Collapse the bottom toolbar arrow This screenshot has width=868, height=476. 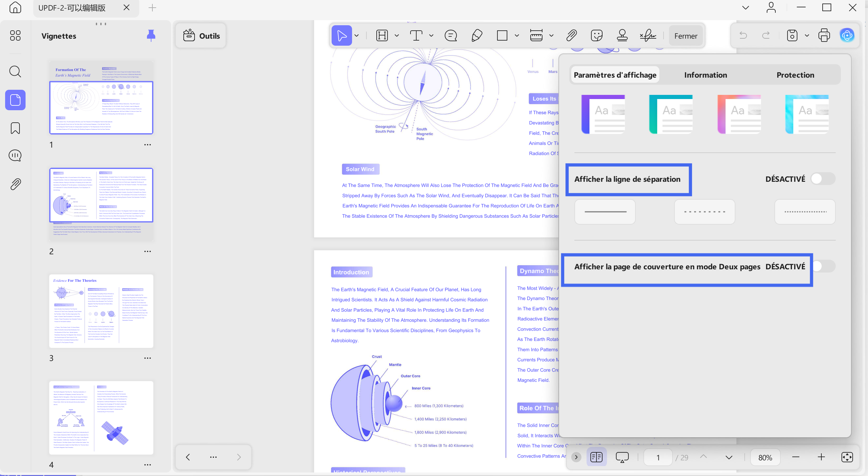click(576, 457)
